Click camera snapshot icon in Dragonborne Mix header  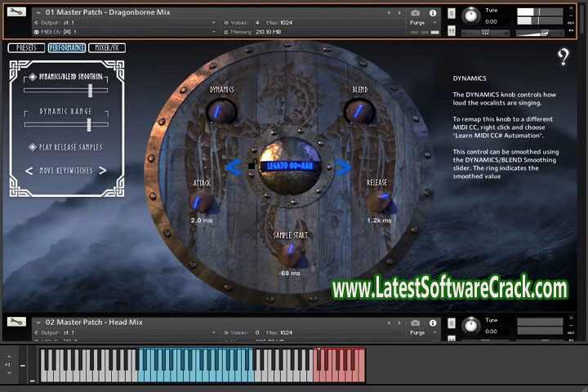click(x=416, y=13)
